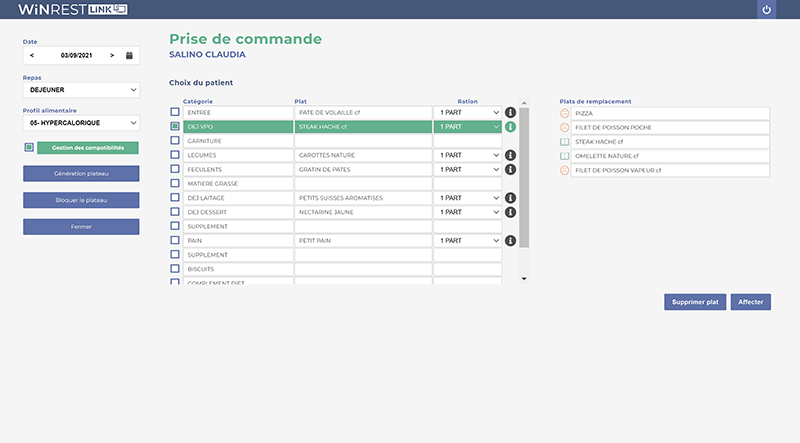
Task: Toggle the checkbox beside Gestion des compatibilités
Action: pos(29,148)
